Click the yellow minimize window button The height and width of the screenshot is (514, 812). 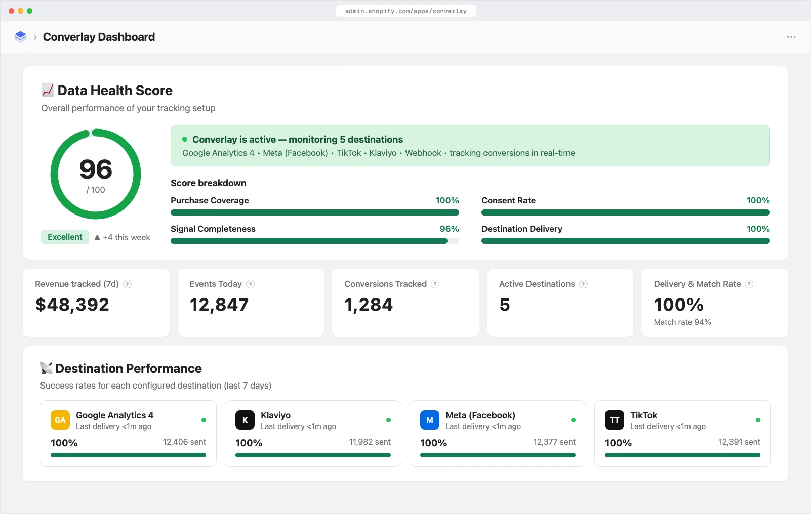(x=21, y=11)
